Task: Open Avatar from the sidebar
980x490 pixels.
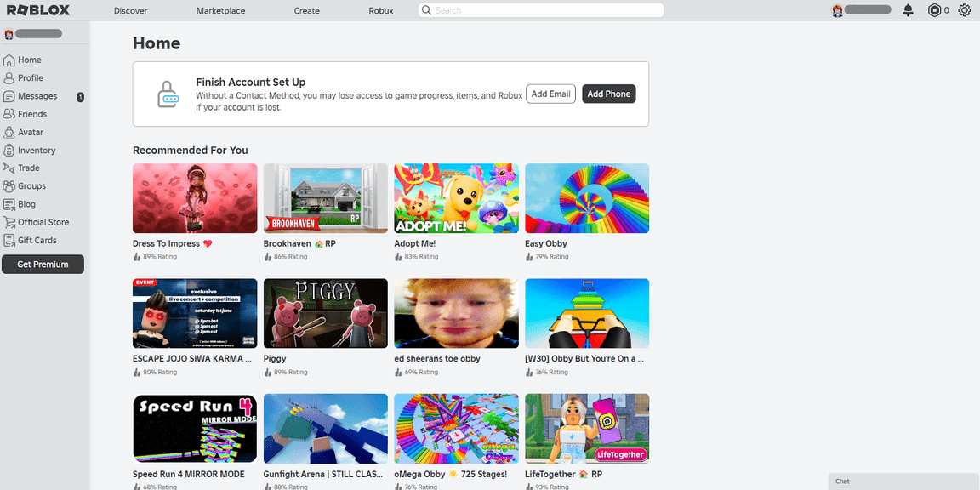Action: [x=30, y=132]
